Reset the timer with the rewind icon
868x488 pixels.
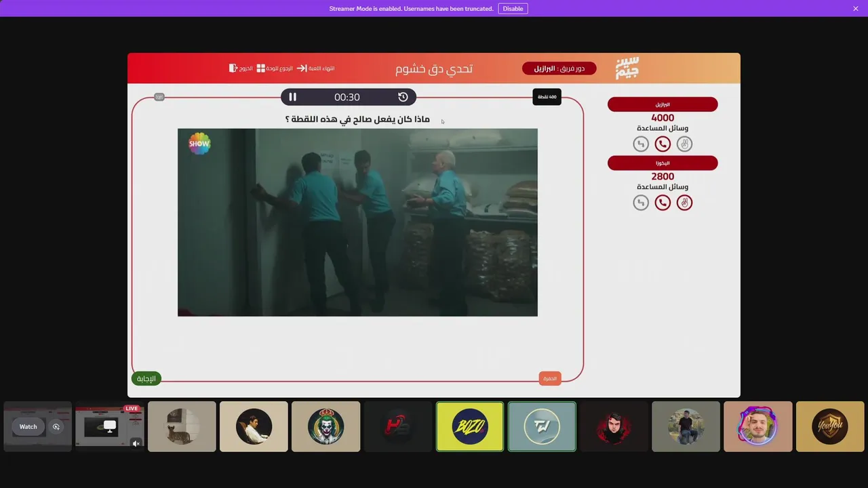click(x=403, y=97)
